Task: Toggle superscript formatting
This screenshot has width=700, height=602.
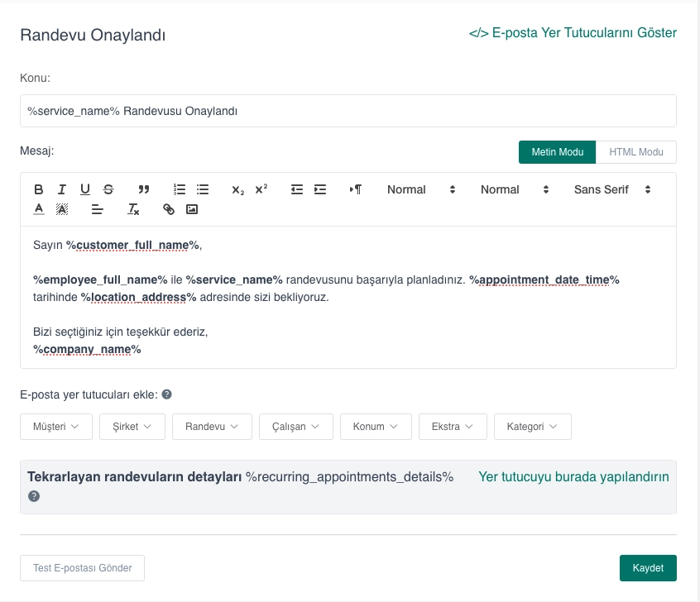Action: (261, 189)
